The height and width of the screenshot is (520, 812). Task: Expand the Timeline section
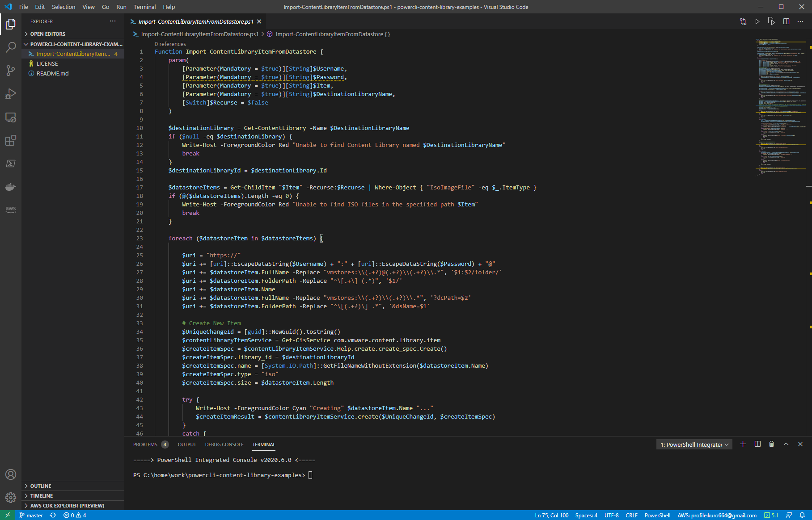point(73,496)
